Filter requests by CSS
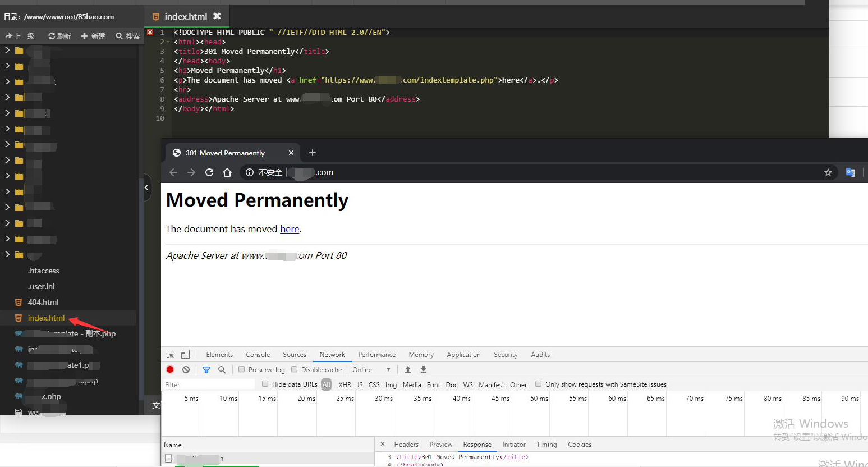This screenshot has height=467, width=868. (x=374, y=384)
